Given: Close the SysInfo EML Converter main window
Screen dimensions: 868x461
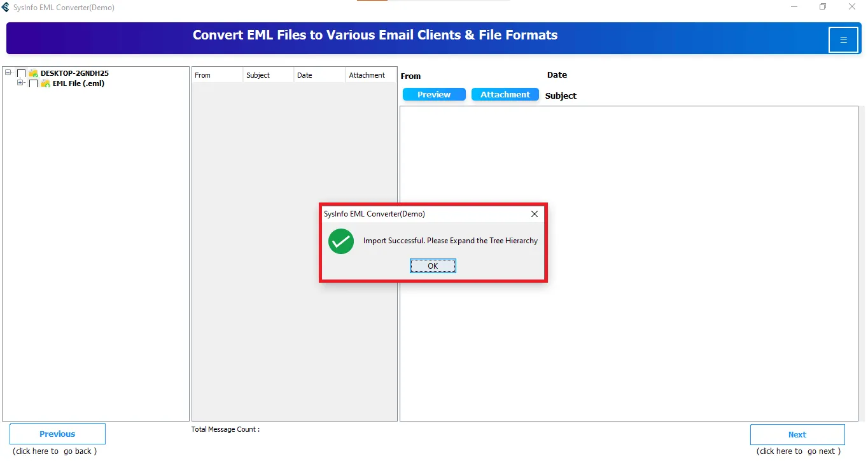Looking at the screenshot, I should 852,7.
